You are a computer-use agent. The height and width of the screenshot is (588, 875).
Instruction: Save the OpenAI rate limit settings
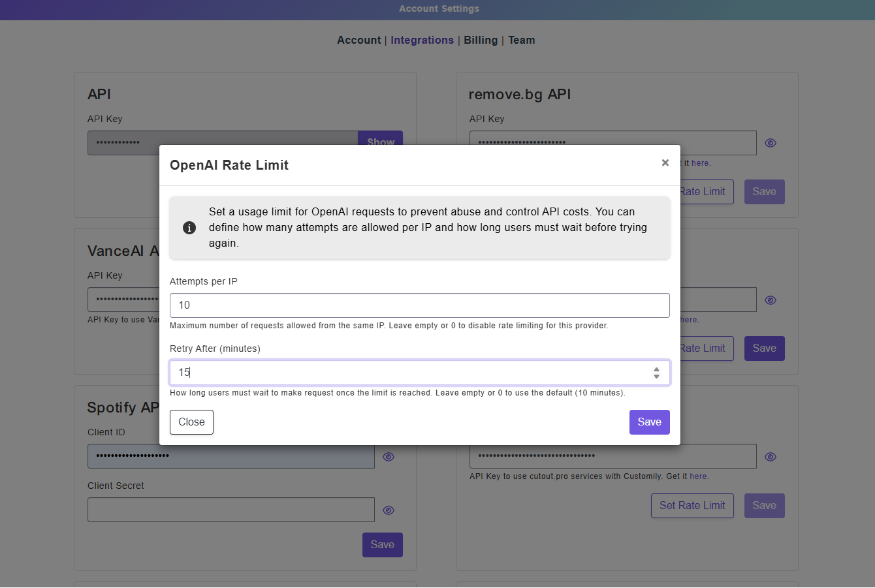(650, 422)
